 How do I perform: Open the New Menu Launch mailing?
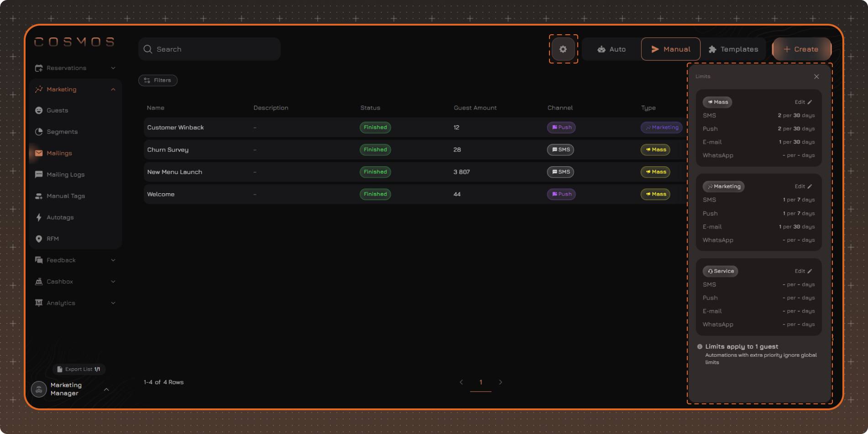(x=415, y=172)
